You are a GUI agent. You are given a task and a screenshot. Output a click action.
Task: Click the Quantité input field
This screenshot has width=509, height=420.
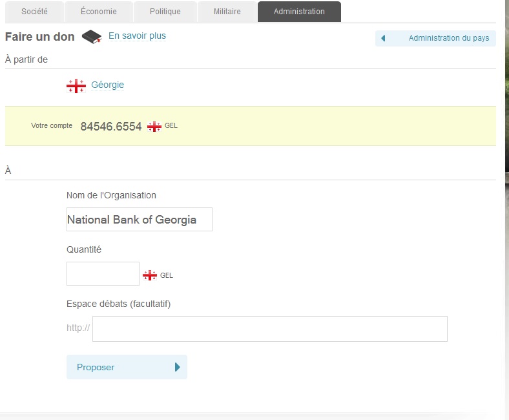click(103, 273)
